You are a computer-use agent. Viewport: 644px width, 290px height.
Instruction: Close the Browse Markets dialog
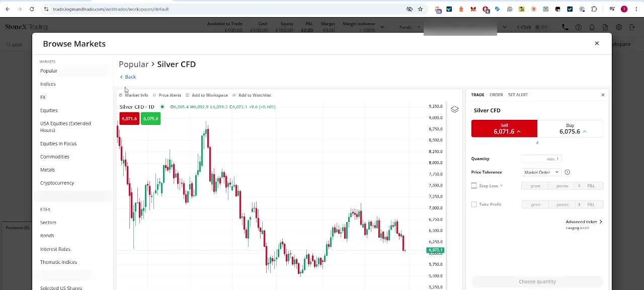pos(597,44)
